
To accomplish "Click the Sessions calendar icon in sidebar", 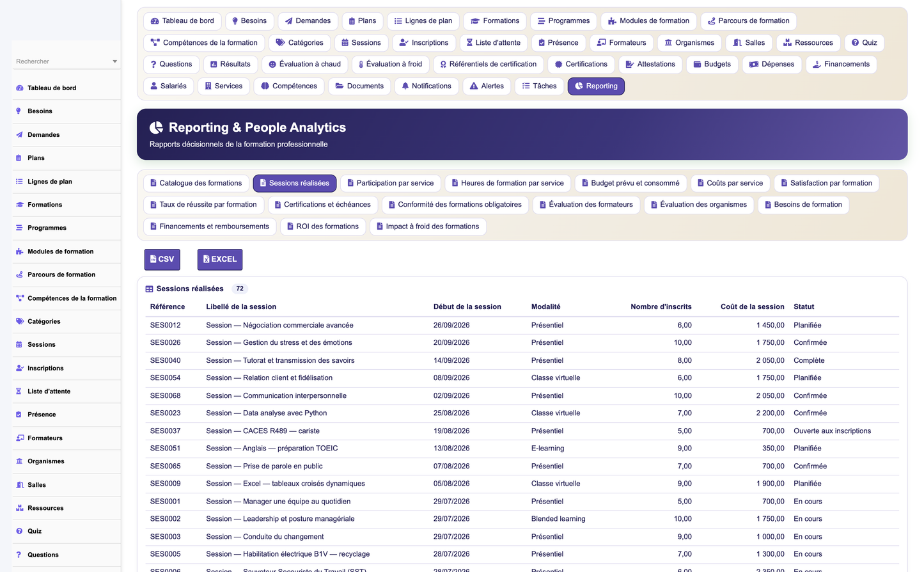I will tap(19, 345).
